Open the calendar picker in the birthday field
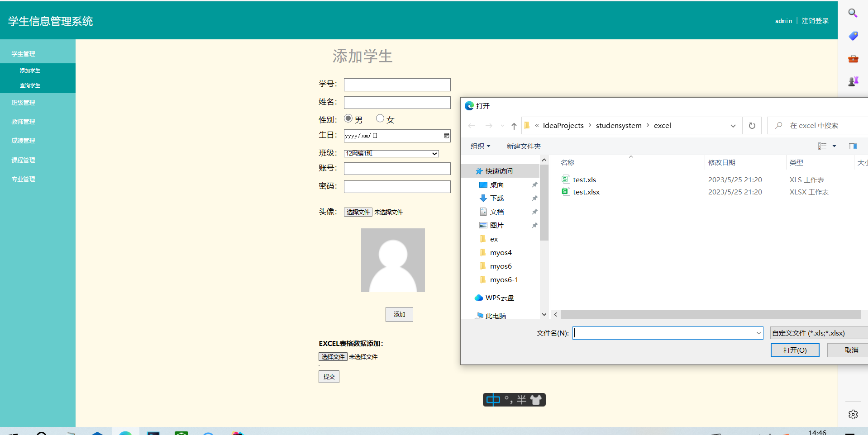 [447, 136]
